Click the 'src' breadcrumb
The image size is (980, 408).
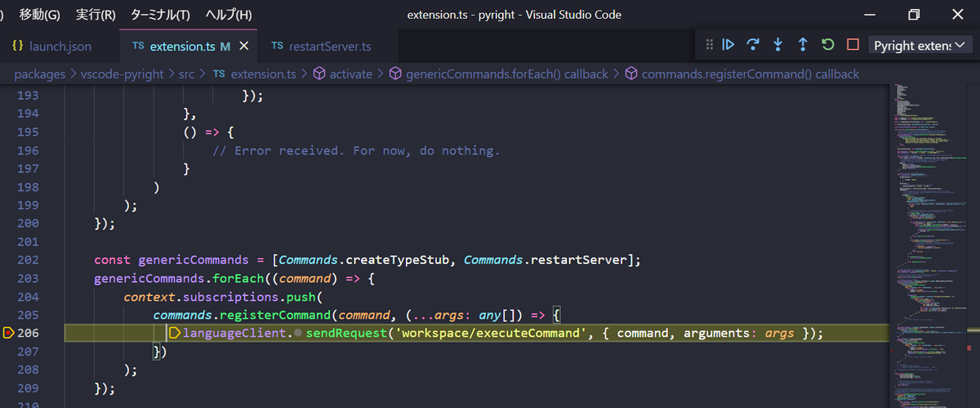click(187, 74)
